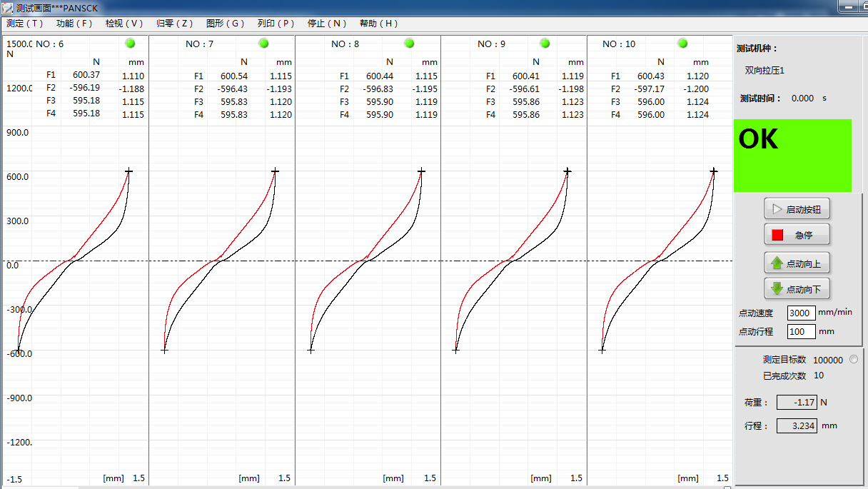Open the 图形(G) graph menu
Image resolution: width=868 pixels, height=489 pixels.
point(225,24)
